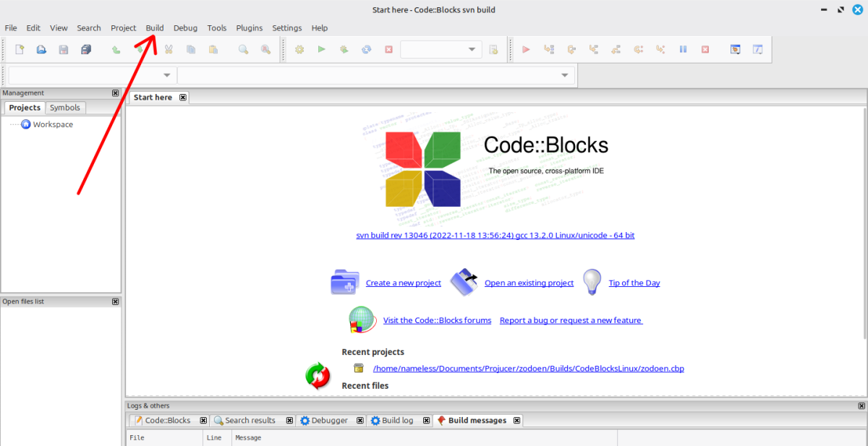
Task: Click the Break debugger pause icon
Action: 683,50
